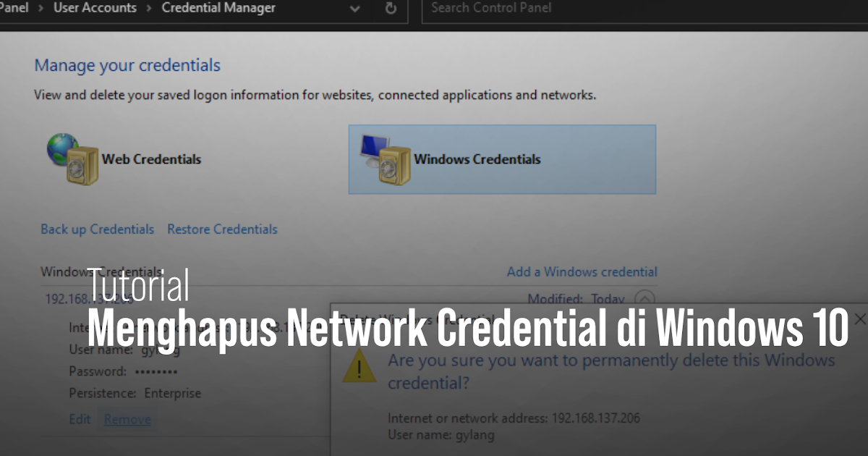Collapse the 192.168.137.206 credential details
The image size is (868, 456).
tap(644, 298)
